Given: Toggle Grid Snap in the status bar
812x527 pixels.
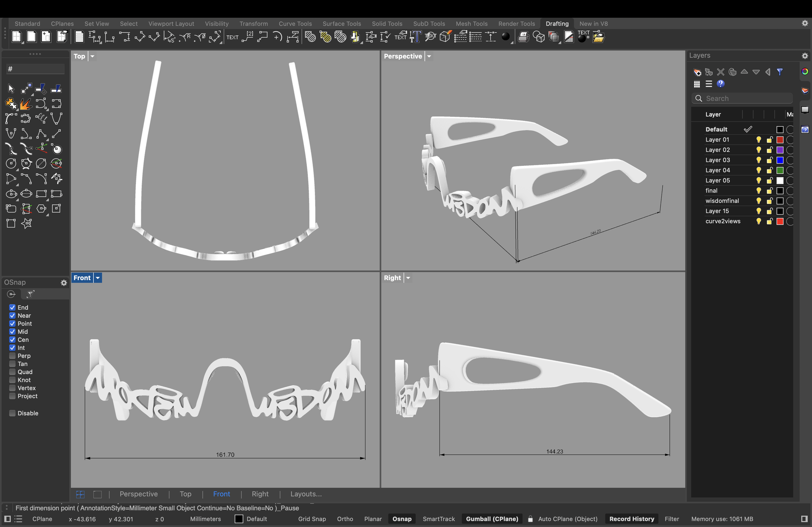Looking at the screenshot, I should [312, 519].
